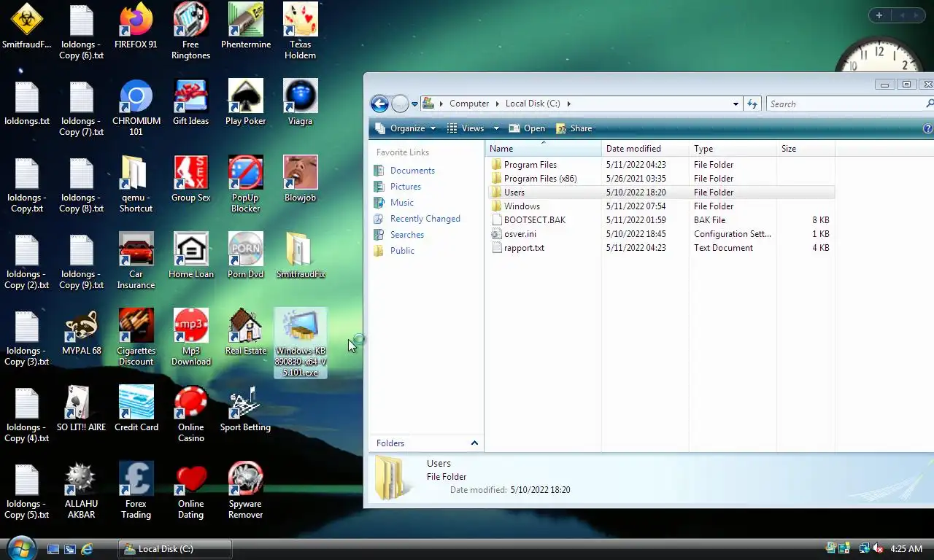Click the Explorer Search box

point(846,104)
